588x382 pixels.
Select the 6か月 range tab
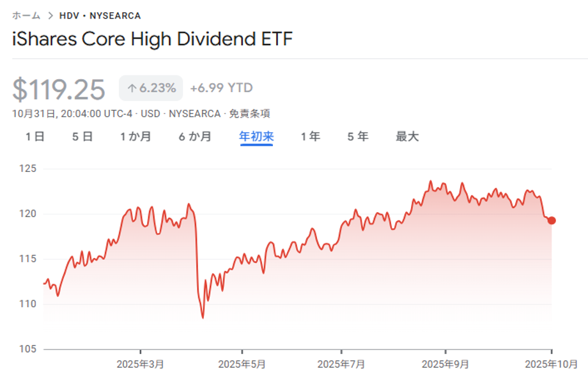click(195, 136)
